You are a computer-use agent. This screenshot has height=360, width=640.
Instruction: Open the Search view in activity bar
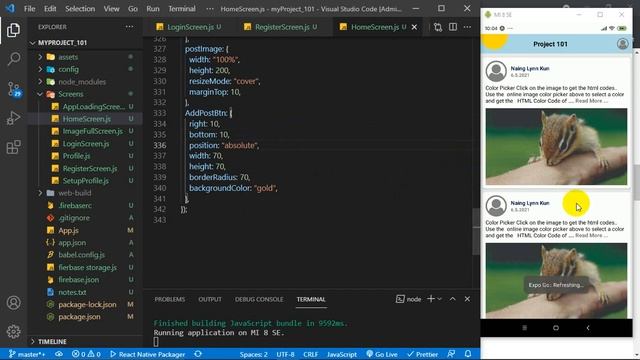[x=13, y=59]
